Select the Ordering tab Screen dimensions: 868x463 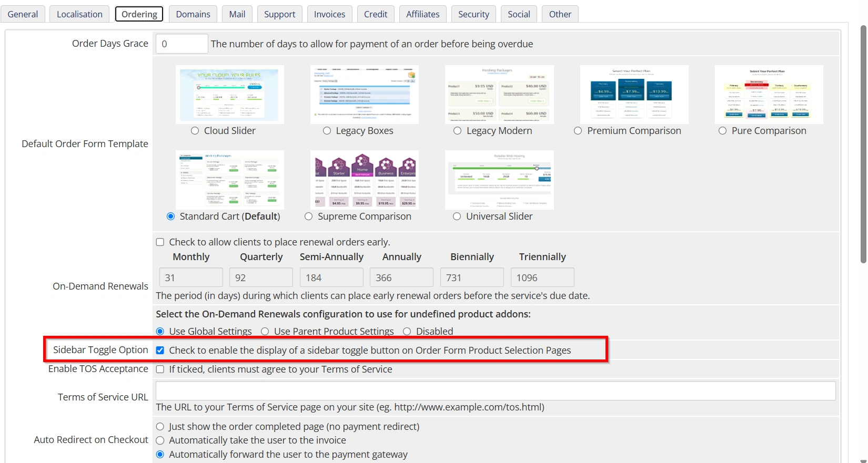click(139, 14)
